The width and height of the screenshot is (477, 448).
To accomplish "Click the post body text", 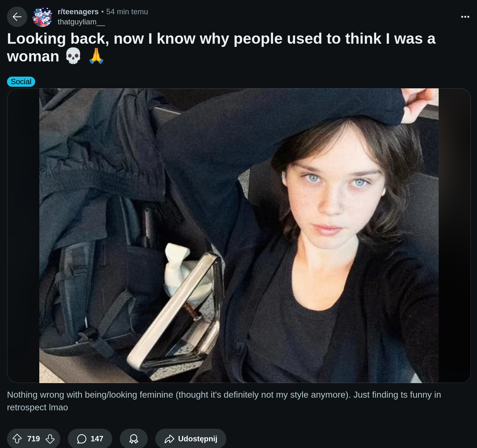I will (x=224, y=401).
